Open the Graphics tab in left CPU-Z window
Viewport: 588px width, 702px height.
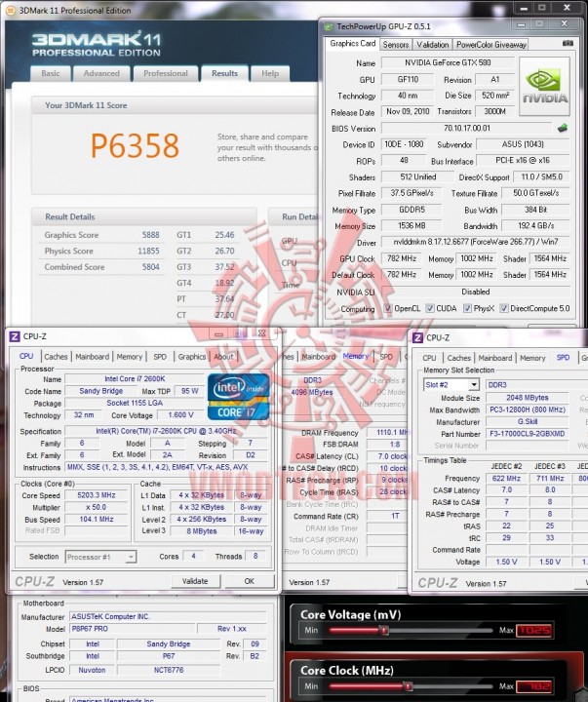[x=192, y=357]
